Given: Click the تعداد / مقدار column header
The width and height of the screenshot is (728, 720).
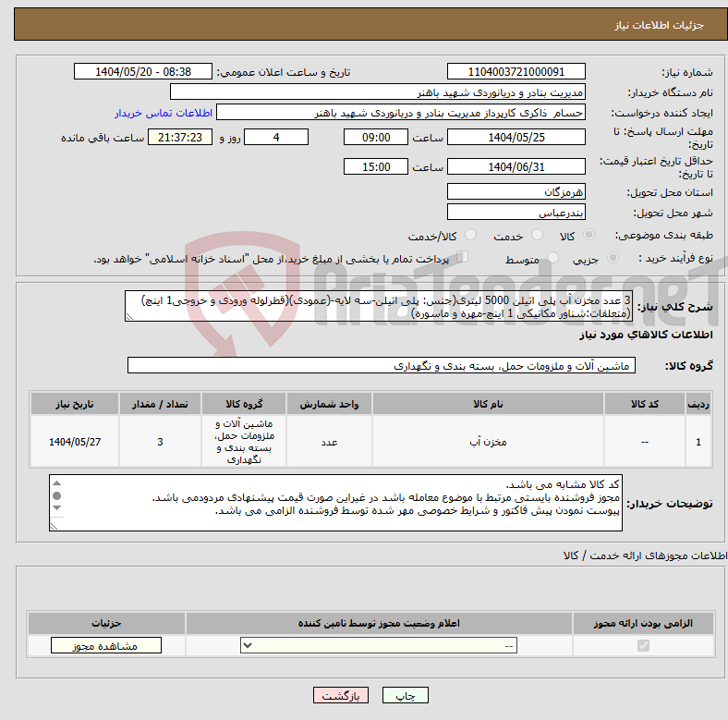Looking at the screenshot, I should pyautogui.click(x=160, y=404).
